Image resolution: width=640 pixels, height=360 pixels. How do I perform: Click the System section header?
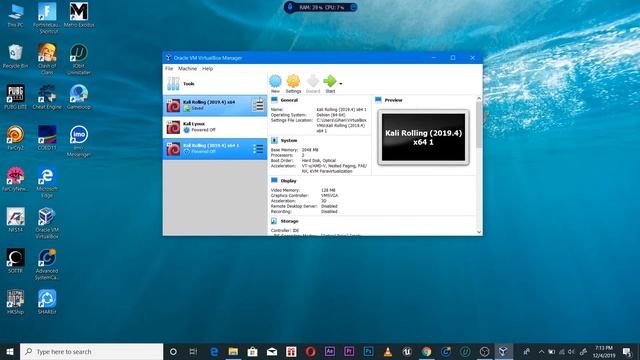point(289,140)
